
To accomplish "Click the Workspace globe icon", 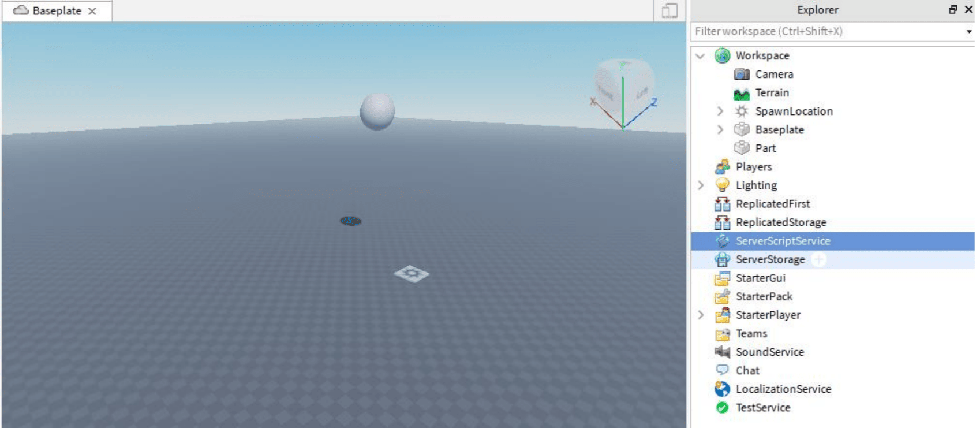I will click(x=722, y=55).
